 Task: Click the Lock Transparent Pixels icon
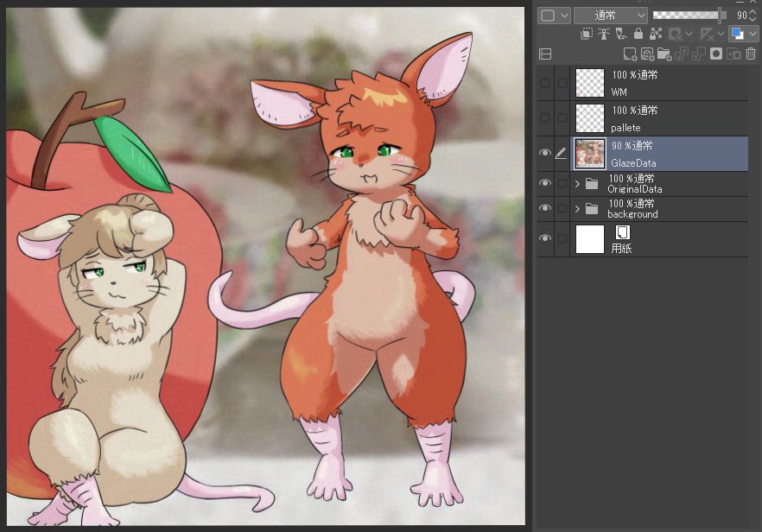pyautogui.click(x=654, y=35)
